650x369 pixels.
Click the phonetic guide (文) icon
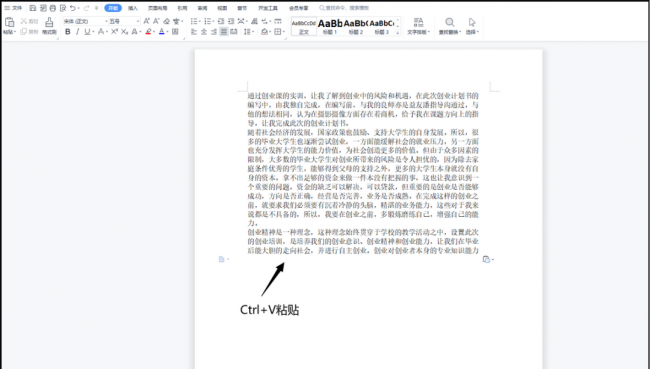tap(176, 21)
